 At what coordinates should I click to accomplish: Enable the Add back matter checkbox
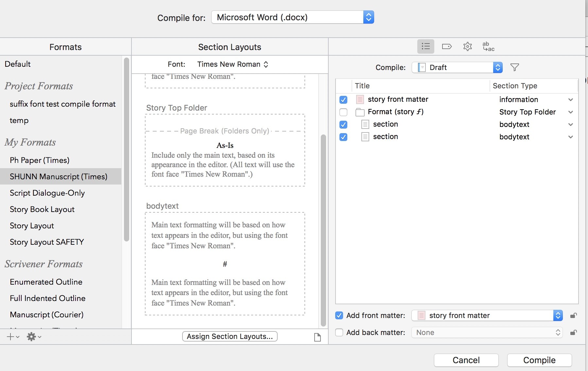(x=339, y=332)
